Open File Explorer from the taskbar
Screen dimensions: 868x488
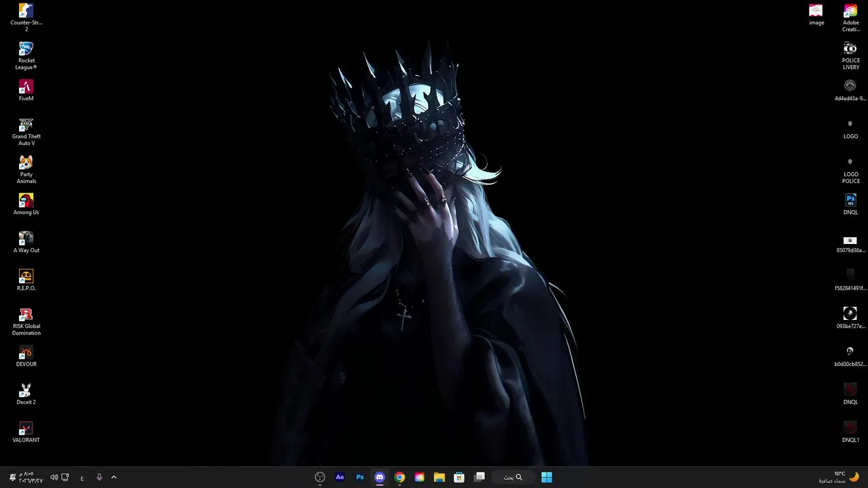439,477
